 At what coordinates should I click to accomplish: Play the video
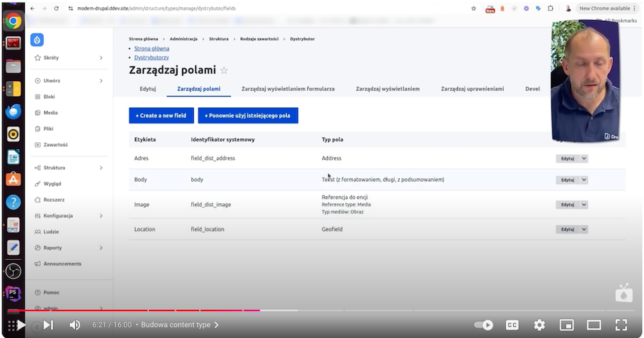[21, 325]
